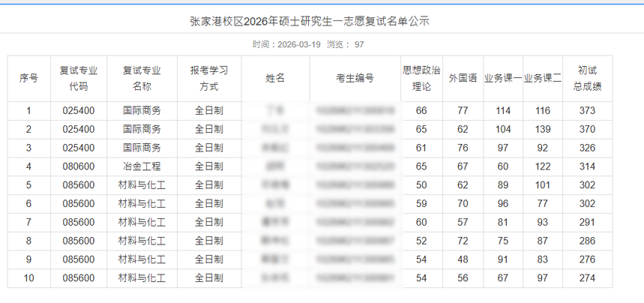This screenshot has width=644, height=303.
Task: Select 业务课一 score 81 in row 7
Action: pyautogui.click(x=503, y=222)
